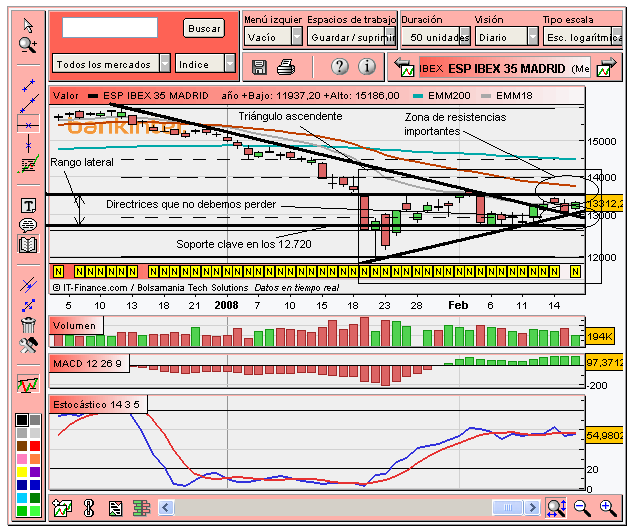Click the zoom out magnifier at bottom
Screen dimensions: 631x532
click(x=582, y=508)
